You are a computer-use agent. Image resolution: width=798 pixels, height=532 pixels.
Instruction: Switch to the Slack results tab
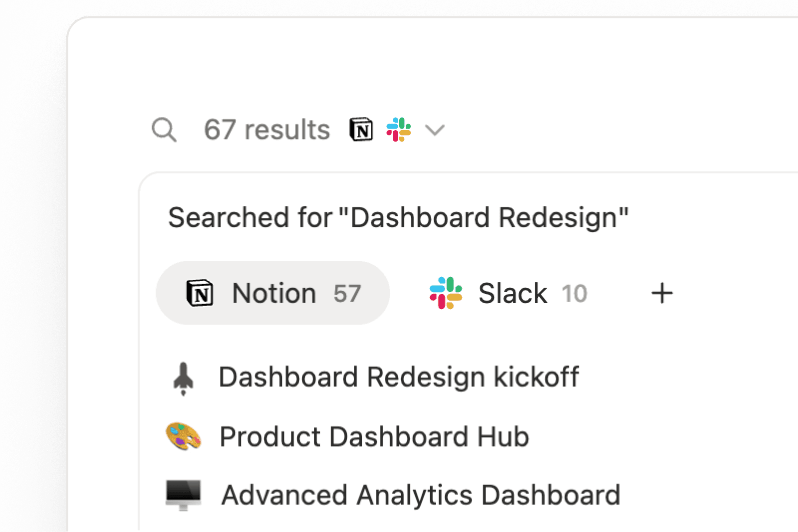[x=507, y=293]
